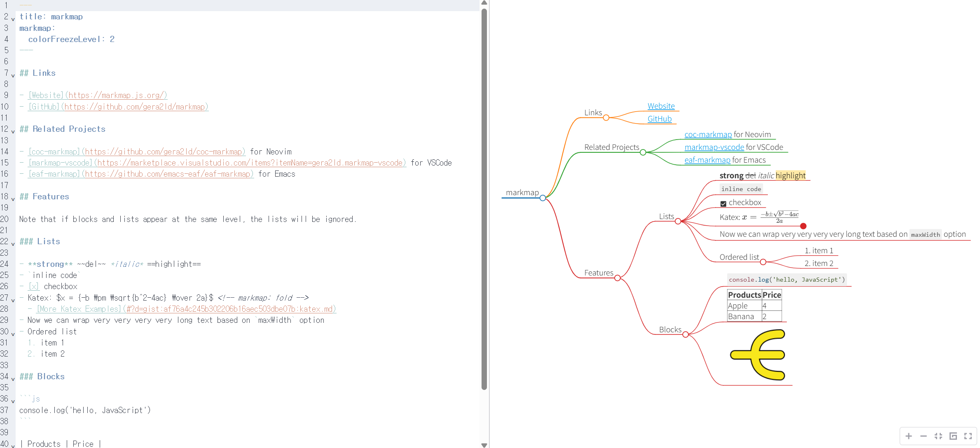Expand the folded Katex node red dot
The width and height of the screenshot is (980, 448).
tap(803, 226)
